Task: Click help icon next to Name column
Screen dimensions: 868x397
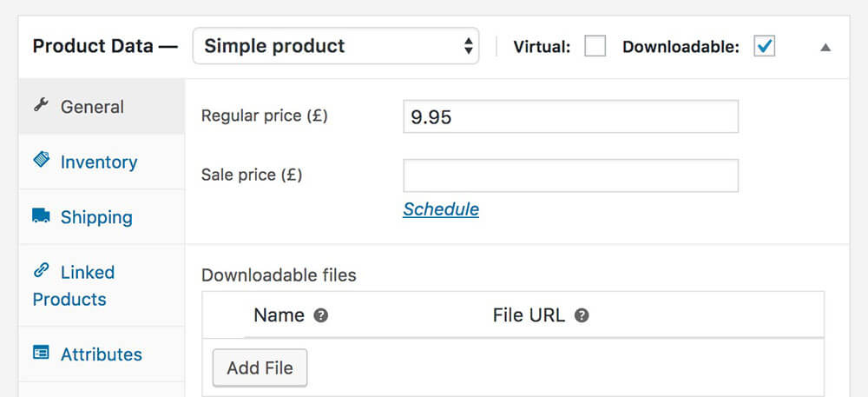Action: tap(320, 315)
